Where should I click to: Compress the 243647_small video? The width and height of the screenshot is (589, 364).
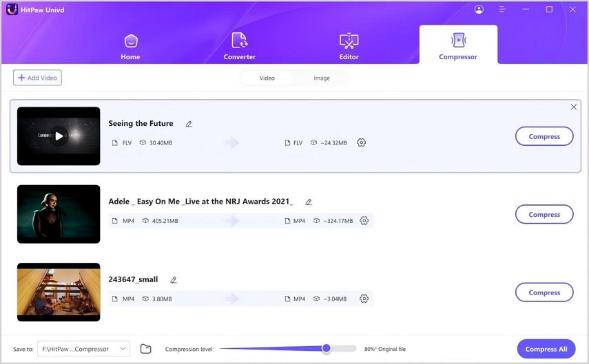pyautogui.click(x=544, y=292)
